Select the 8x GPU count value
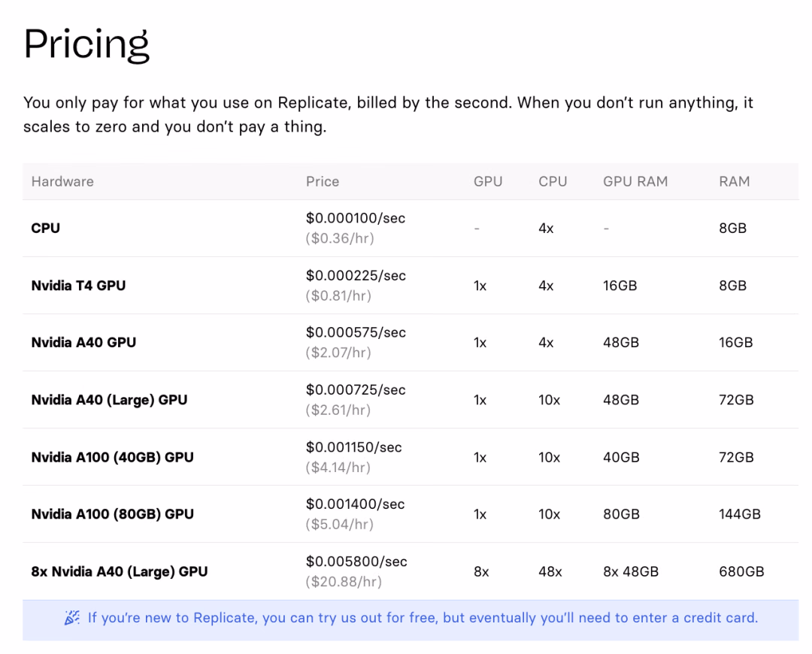This screenshot has height=654, width=812. (x=482, y=571)
